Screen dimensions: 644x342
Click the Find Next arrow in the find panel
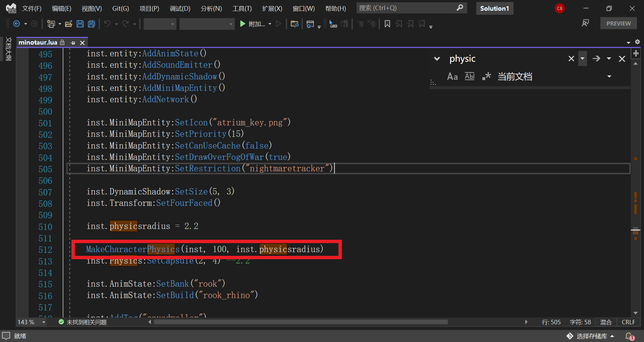click(596, 59)
